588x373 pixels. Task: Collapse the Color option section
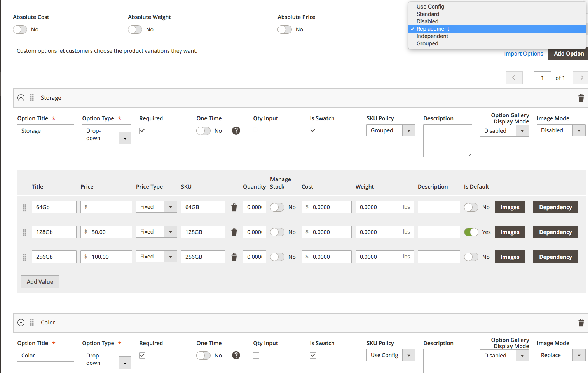coord(21,323)
